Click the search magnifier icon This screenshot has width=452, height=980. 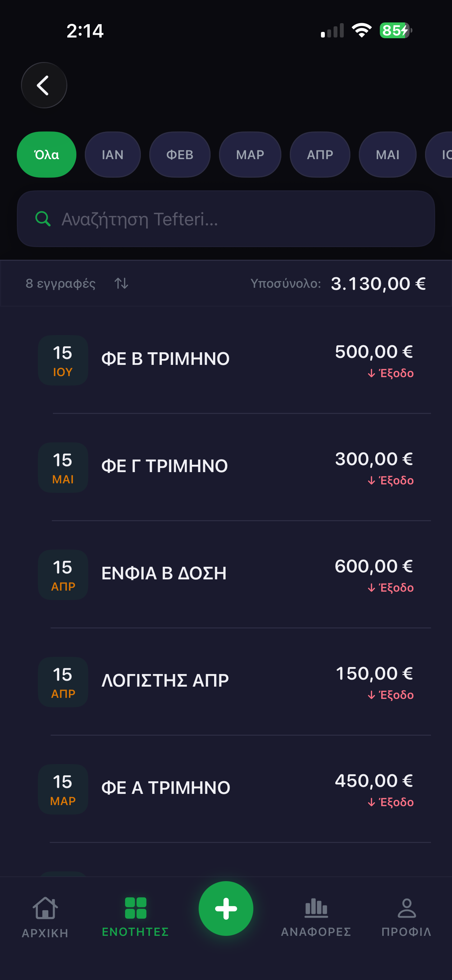[x=43, y=219]
